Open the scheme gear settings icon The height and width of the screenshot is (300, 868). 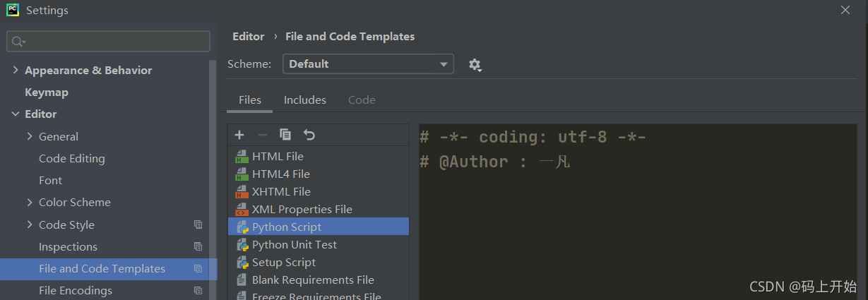coord(475,65)
